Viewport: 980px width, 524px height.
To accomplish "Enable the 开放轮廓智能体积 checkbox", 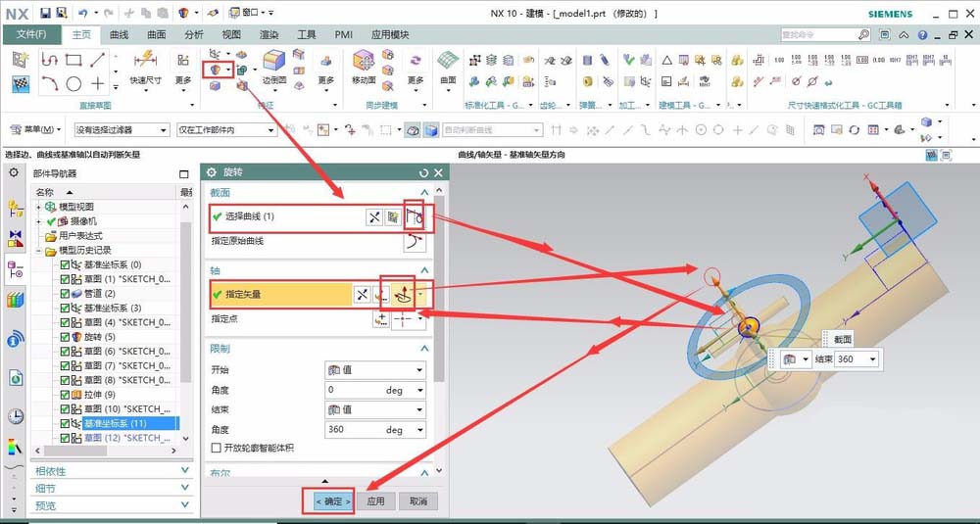I will 217,448.
